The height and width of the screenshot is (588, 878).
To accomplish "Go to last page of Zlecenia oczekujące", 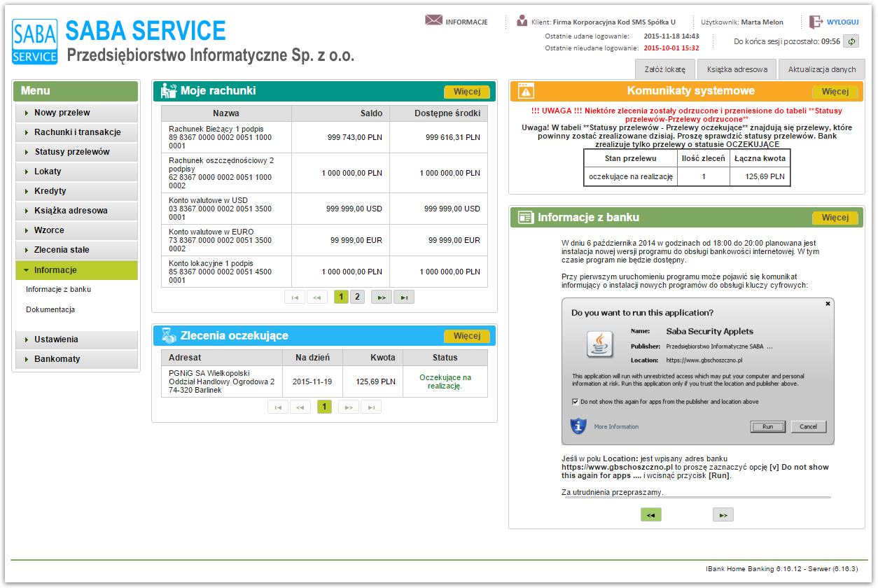I will (x=371, y=407).
